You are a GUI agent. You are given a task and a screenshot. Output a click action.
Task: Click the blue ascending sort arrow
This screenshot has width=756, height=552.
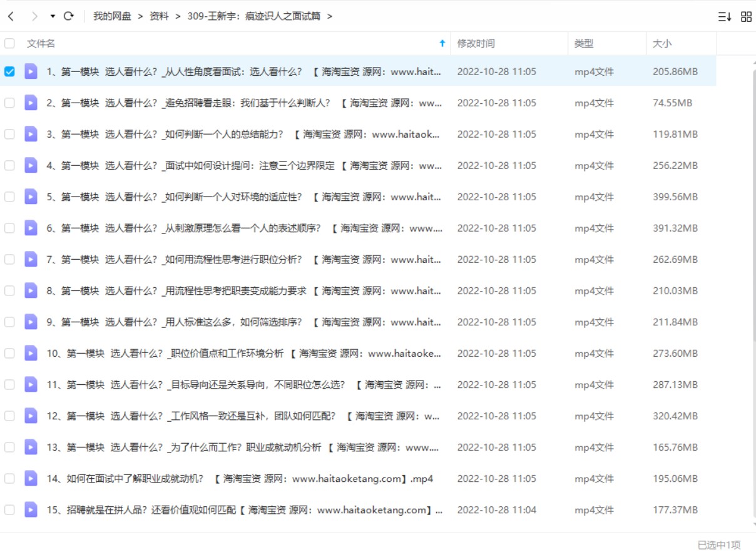tap(442, 43)
